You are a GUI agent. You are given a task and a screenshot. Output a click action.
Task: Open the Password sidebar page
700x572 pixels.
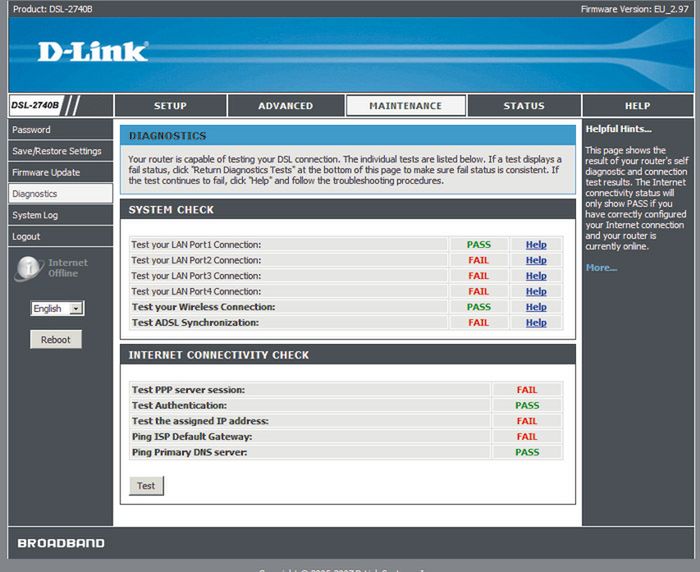click(x=60, y=130)
